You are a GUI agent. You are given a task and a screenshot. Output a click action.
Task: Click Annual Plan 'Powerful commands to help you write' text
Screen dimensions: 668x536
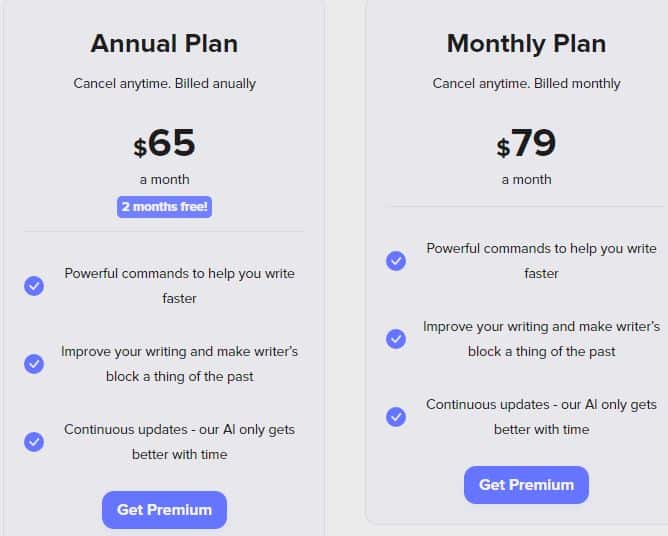pos(179,274)
